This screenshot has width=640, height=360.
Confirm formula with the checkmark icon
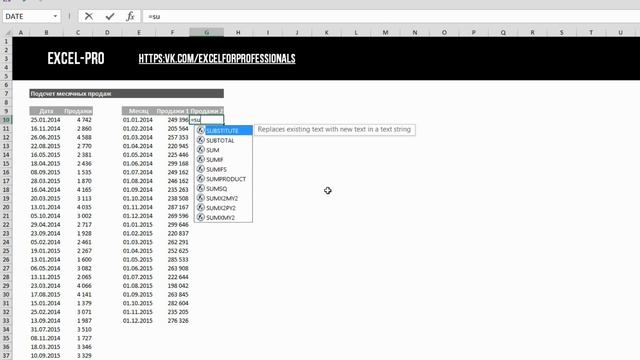point(110,16)
